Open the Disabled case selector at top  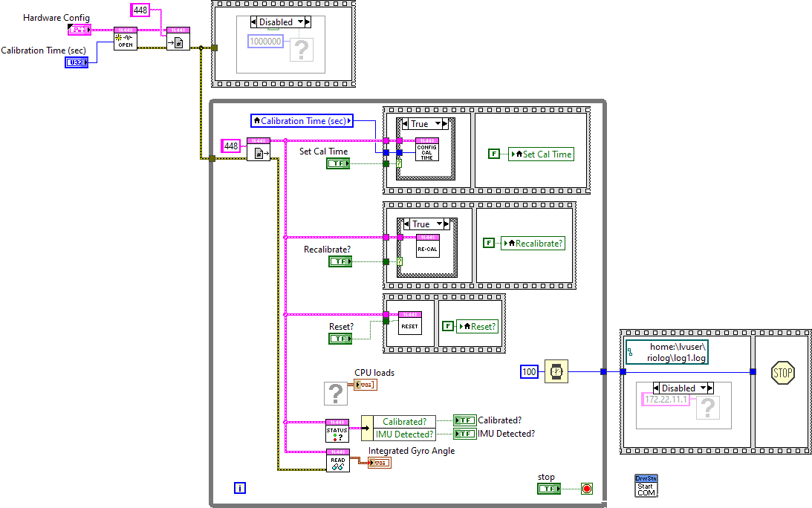[x=281, y=22]
